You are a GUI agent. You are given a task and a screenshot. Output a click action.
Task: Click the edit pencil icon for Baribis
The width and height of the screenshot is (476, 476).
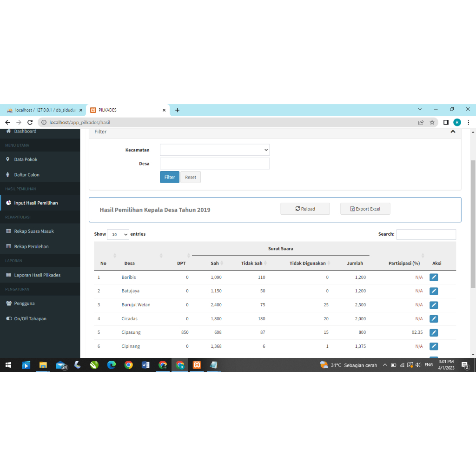point(433,277)
